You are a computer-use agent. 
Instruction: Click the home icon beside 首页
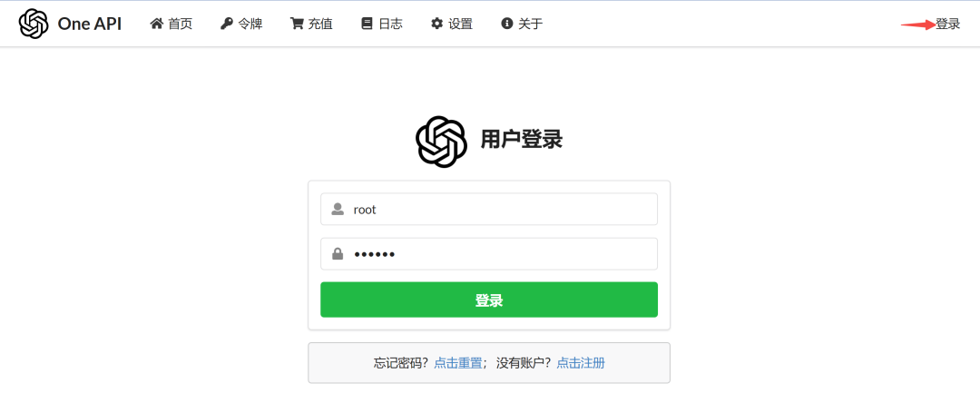pos(156,24)
